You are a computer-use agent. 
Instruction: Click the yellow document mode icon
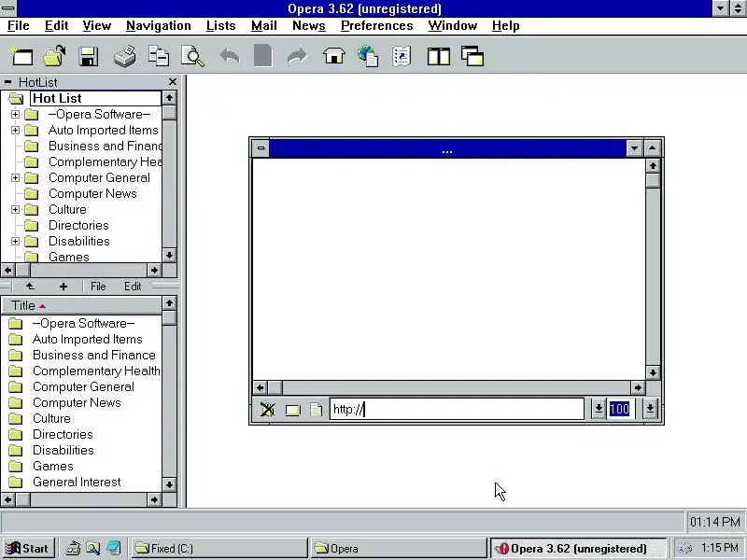(x=292, y=410)
